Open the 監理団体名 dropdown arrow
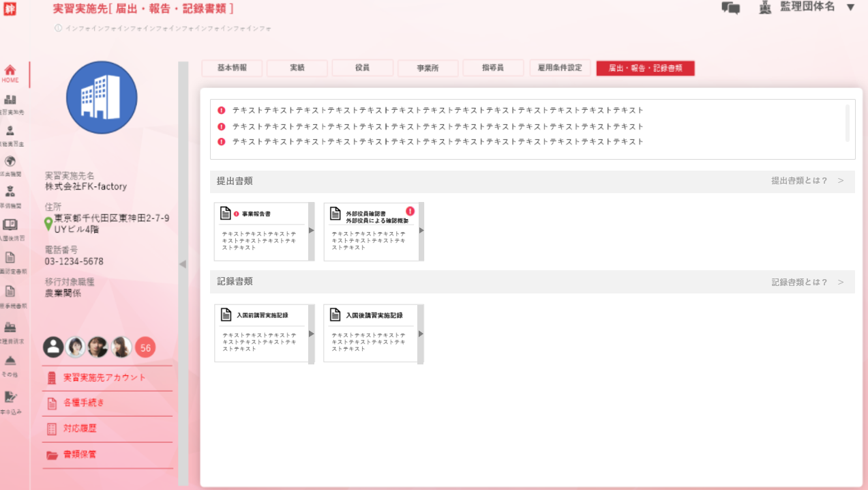Screen dimensions: 868x490 [x=850, y=8]
